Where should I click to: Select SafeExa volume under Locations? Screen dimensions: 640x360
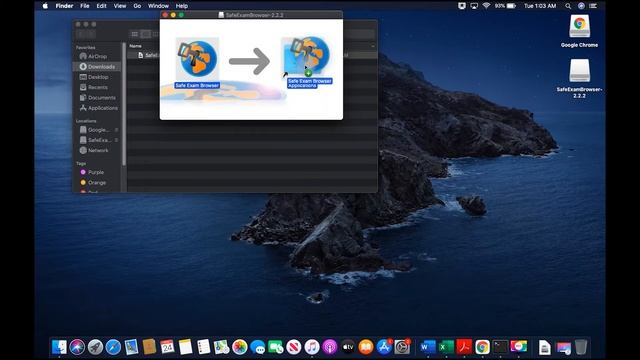pos(95,140)
